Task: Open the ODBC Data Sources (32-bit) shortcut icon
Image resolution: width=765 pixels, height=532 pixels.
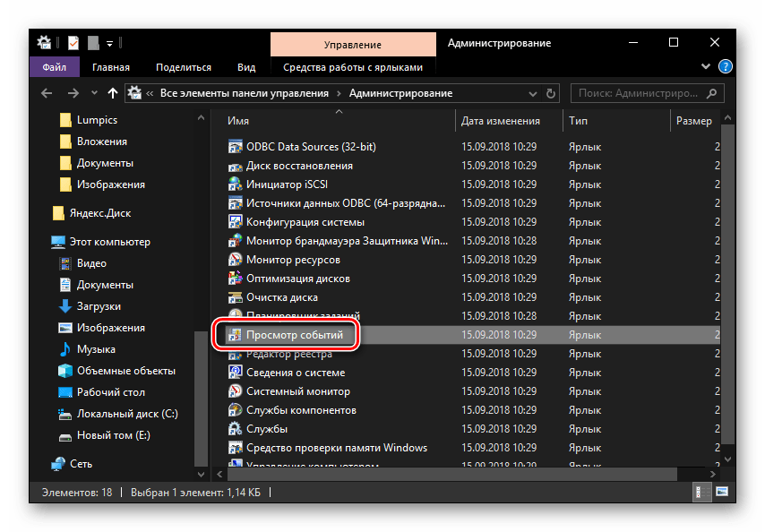Action: point(235,147)
